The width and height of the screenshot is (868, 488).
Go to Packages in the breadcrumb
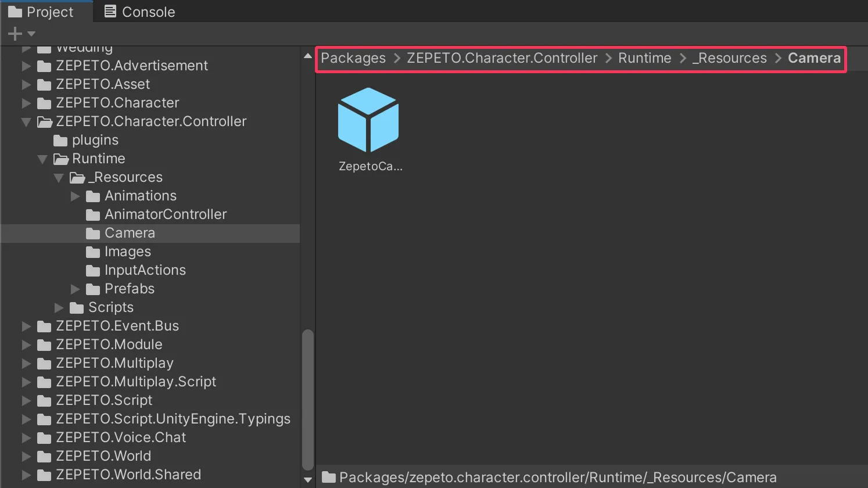[x=353, y=58]
